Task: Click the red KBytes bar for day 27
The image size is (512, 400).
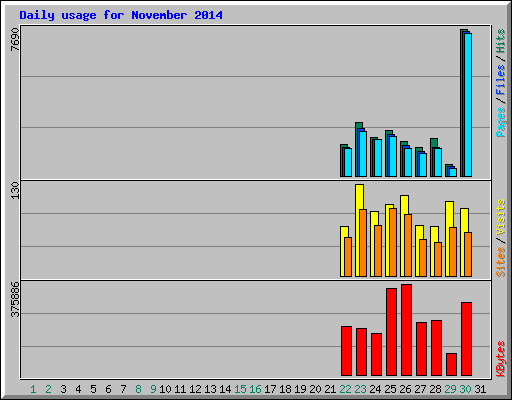Action: (x=422, y=349)
